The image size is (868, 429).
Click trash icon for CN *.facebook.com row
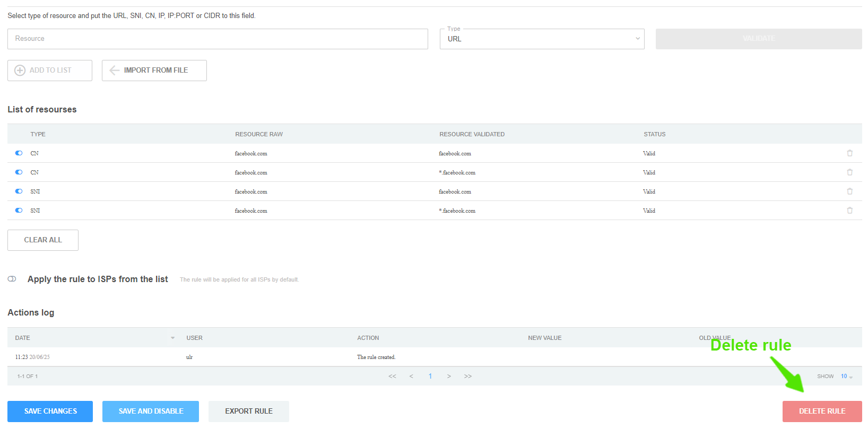(x=849, y=172)
